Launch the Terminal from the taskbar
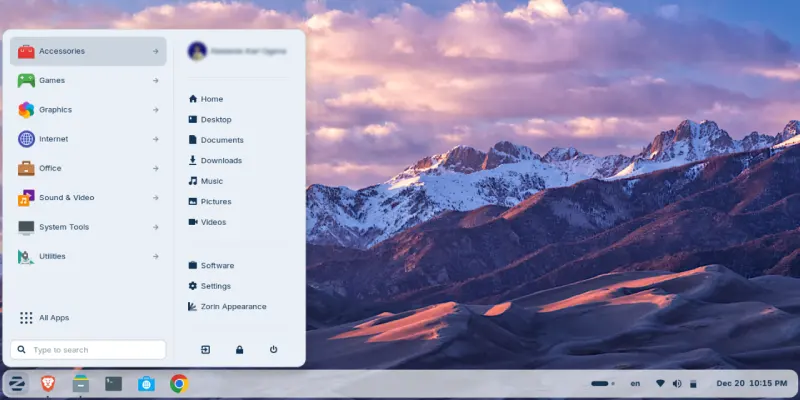 tap(114, 383)
